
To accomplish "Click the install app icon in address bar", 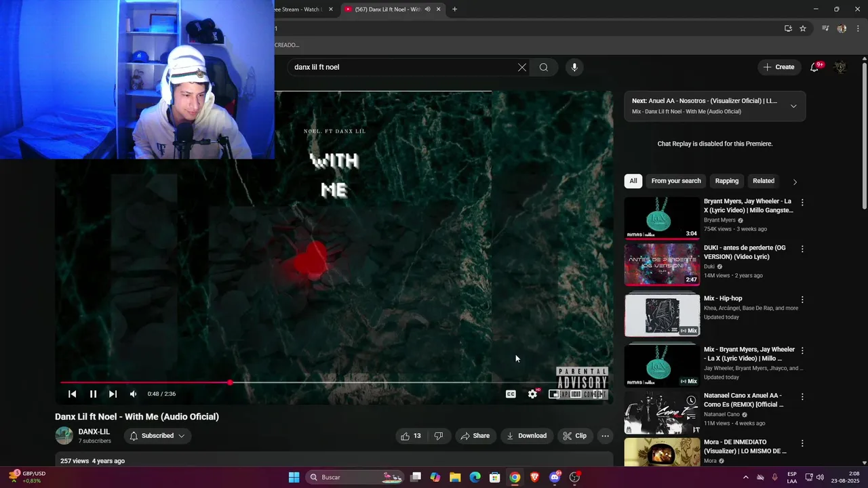I will 788,28.
